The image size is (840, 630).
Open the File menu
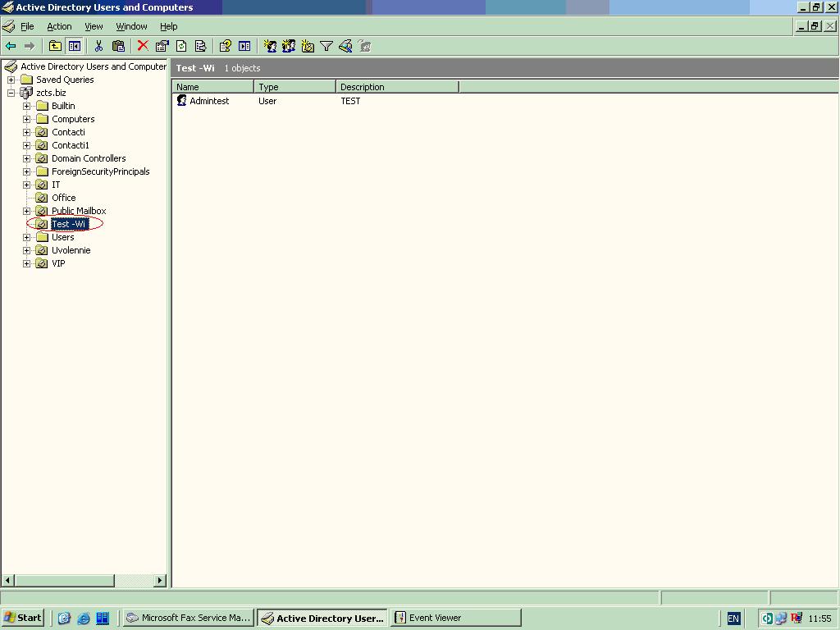coord(27,26)
